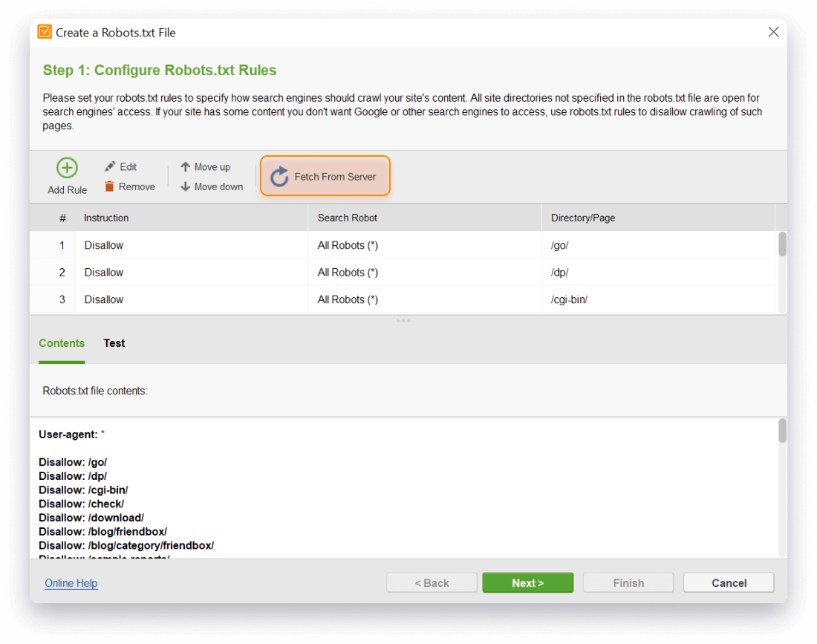Sort by the Instruction column header
Screen dimensions: 817x644
coord(191,218)
